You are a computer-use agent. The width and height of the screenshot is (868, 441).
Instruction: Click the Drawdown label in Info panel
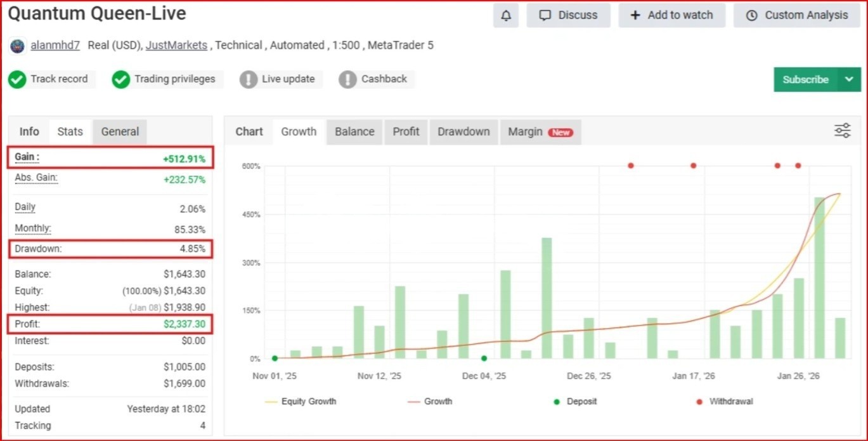[x=38, y=249]
